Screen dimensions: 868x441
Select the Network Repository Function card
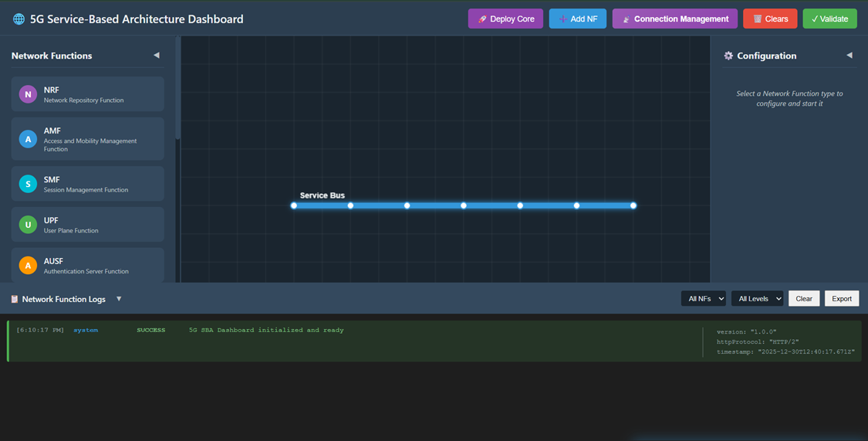87,94
